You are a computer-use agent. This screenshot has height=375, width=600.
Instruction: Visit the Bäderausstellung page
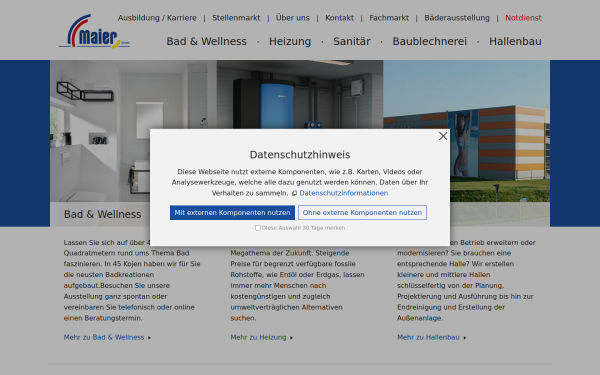click(457, 18)
